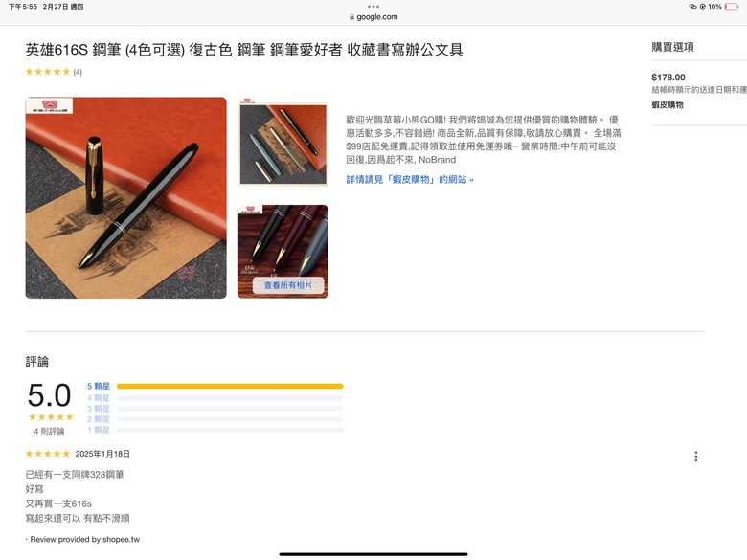Select the 1 顆星 review filter

tap(99, 430)
